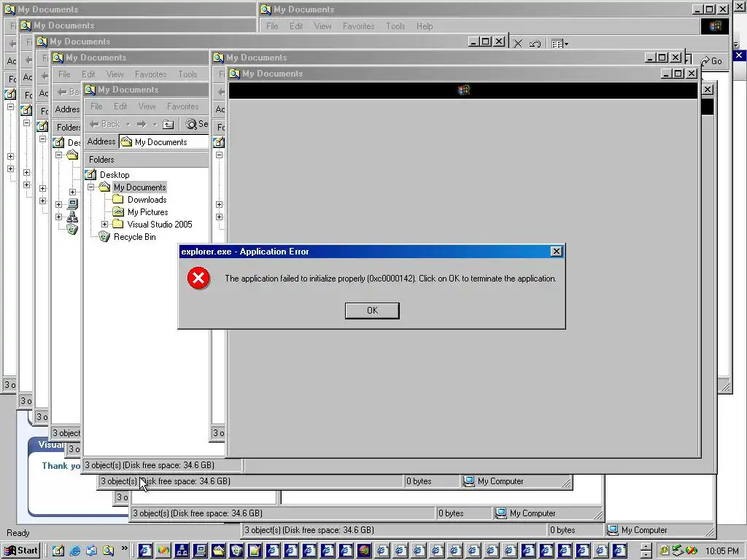The image size is (747, 560).
Task: Click the computer monitor taskbar button
Action: point(200,551)
